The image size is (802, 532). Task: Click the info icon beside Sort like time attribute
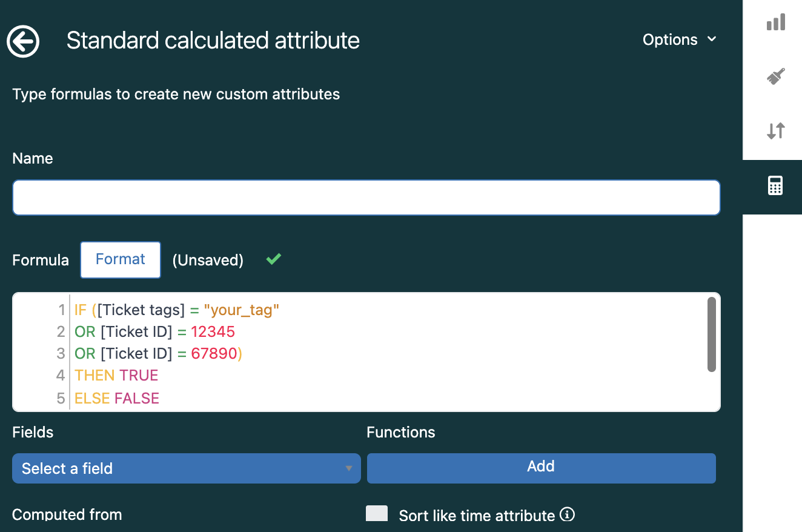[568, 514]
